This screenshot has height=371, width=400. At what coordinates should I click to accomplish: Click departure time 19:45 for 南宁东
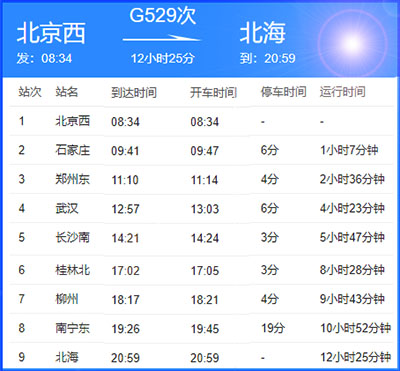coord(205,329)
